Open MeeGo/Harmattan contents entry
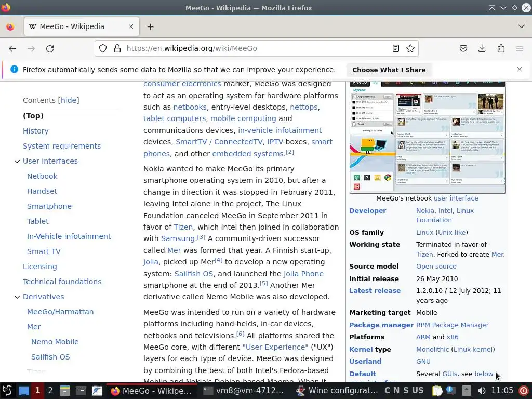This screenshot has height=399, width=532. [x=60, y=312]
